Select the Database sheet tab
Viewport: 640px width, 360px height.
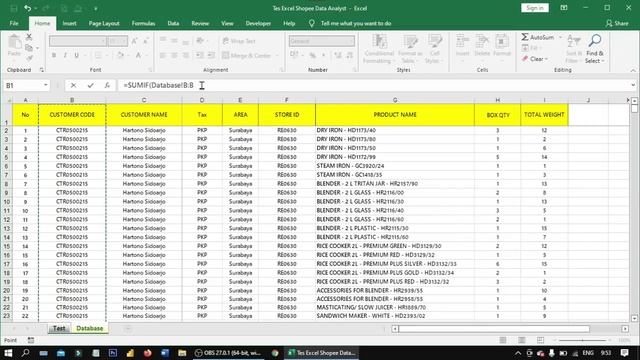click(x=89, y=328)
